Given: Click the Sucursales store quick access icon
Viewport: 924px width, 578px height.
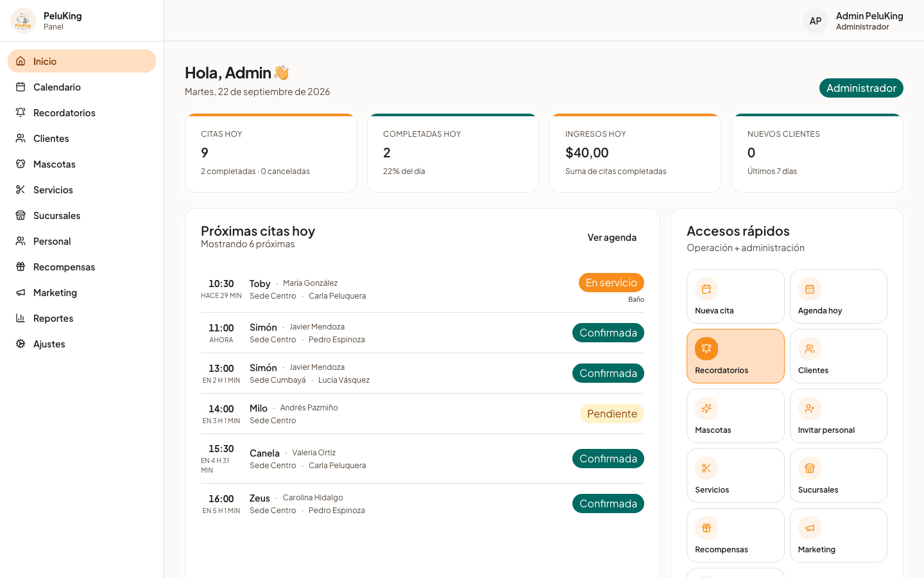Looking at the screenshot, I should pos(810,468).
